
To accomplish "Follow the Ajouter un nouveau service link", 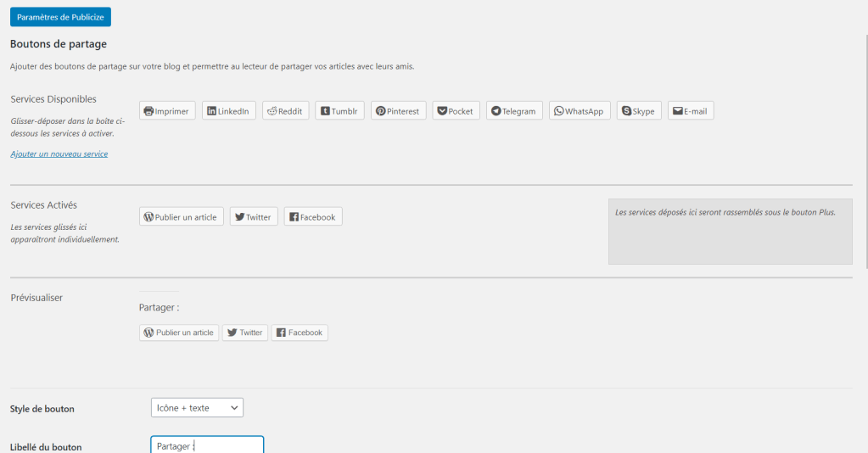I will point(59,154).
